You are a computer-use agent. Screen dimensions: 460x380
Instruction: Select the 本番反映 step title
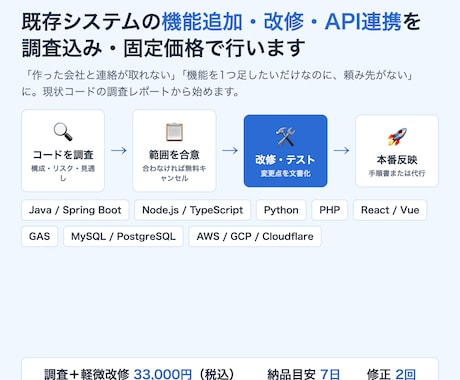click(397, 160)
